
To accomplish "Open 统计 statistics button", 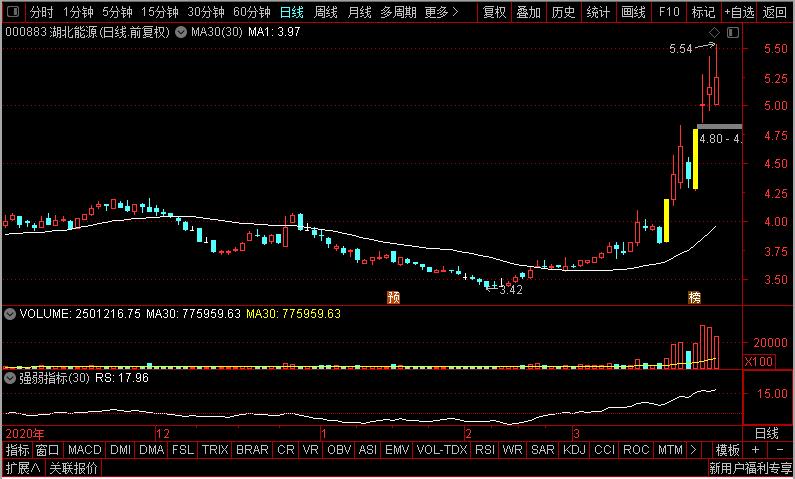I will (598, 12).
